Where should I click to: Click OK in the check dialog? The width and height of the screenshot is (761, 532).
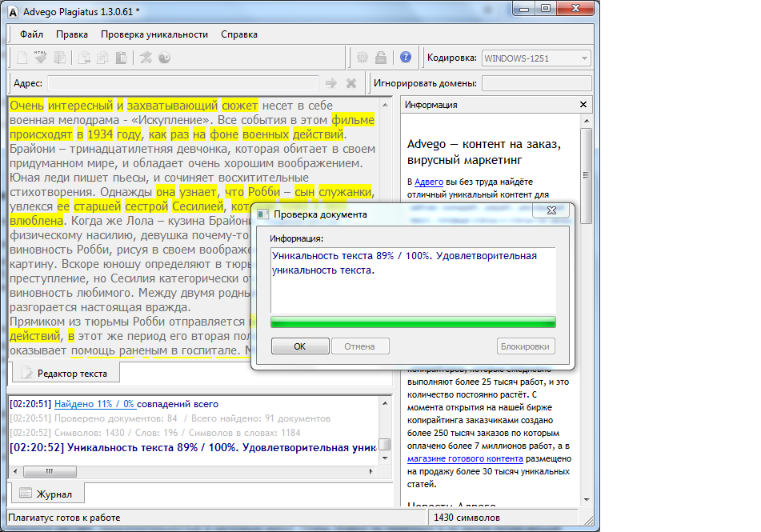(300, 346)
